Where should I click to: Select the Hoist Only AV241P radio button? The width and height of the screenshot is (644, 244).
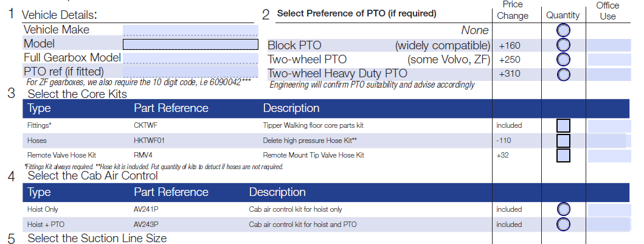[564, 209]
